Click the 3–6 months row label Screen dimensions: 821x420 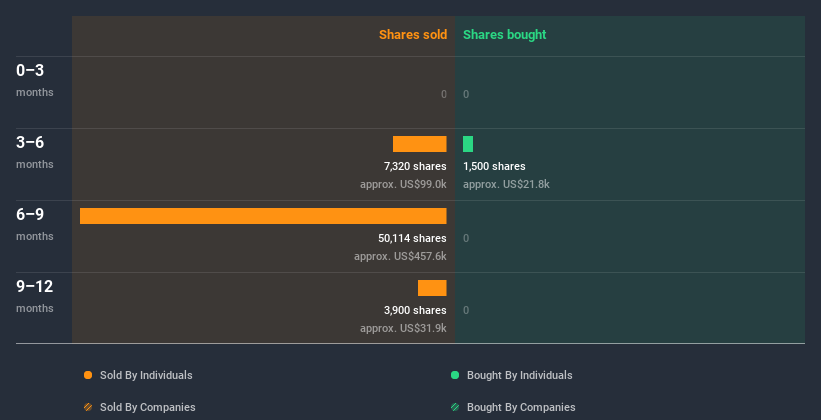(x=35, y=152)
